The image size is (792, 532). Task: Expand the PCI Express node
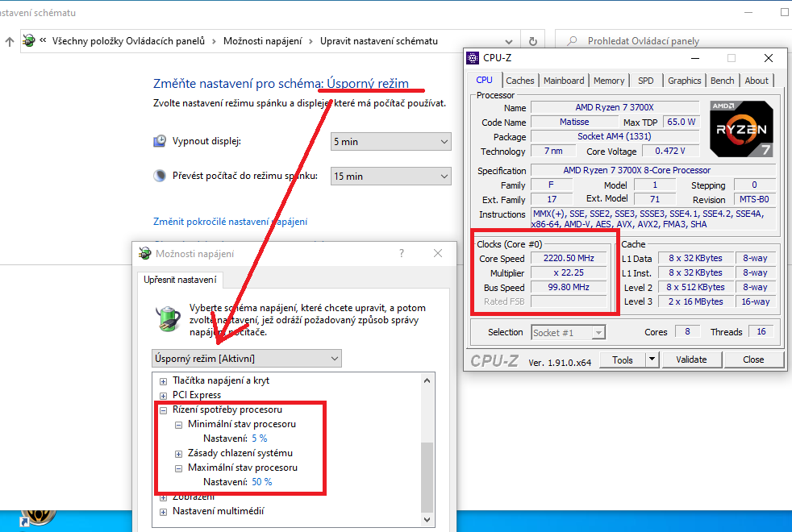[x=163, y=396]
